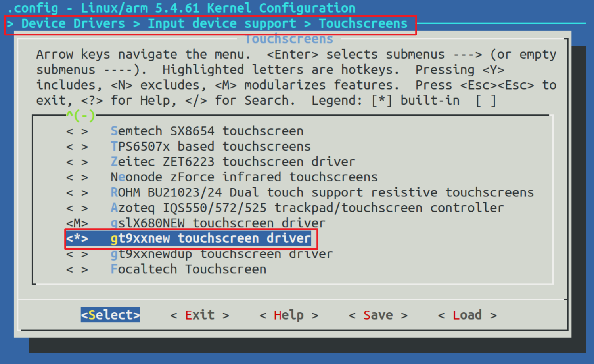Toggle the built-in gt9xxnew state marker
Screen dimensions: 594x364
pyautogui.click(x=77, y=238)
